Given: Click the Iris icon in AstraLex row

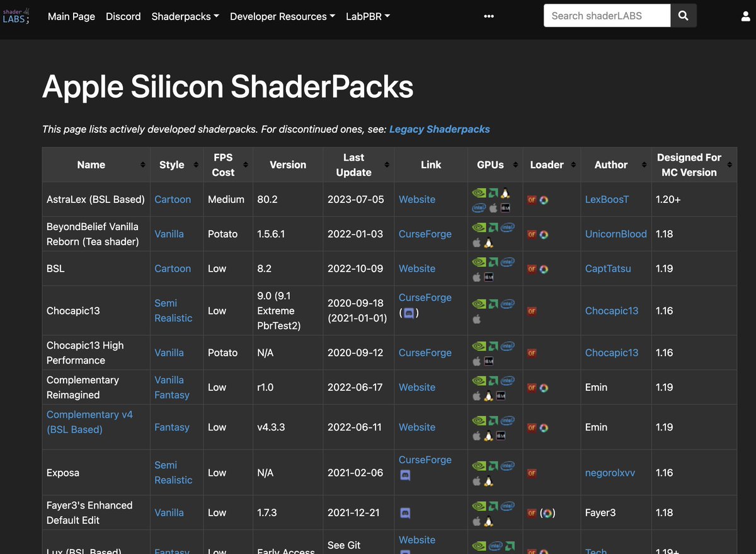Looking at the screenshot, I should click(544, 200).
